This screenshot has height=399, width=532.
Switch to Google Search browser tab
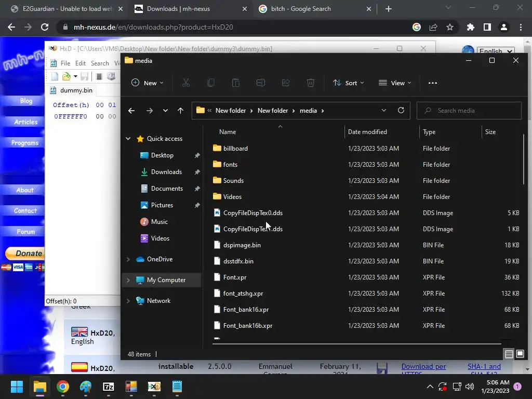pyautogui.click(x=314, y=9)
